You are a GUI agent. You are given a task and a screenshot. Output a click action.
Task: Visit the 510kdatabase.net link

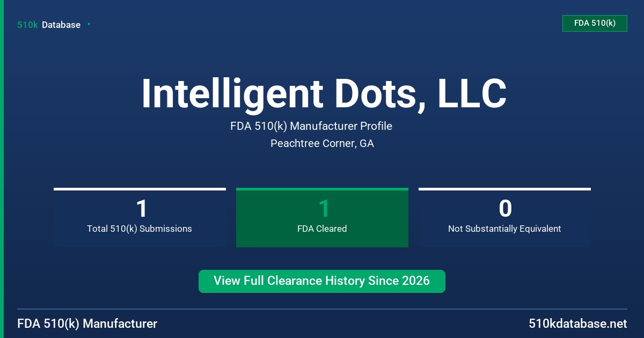pyautogui.click(x=578, y=324)
